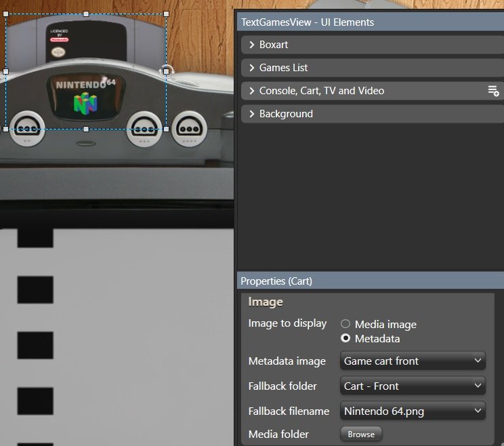Click the Image section heading

coord(266,302)
